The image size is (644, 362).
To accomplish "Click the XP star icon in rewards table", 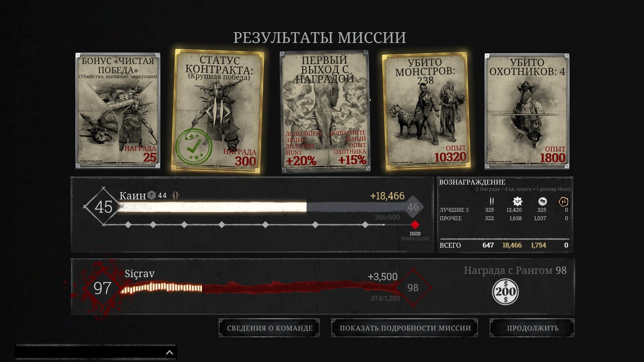I will (x=518, y=201).
